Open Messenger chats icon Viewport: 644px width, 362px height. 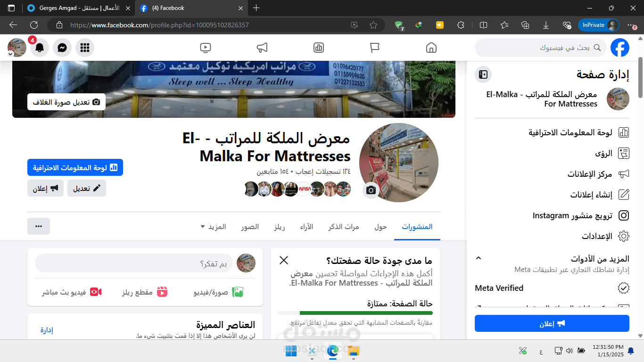(62, 48)
